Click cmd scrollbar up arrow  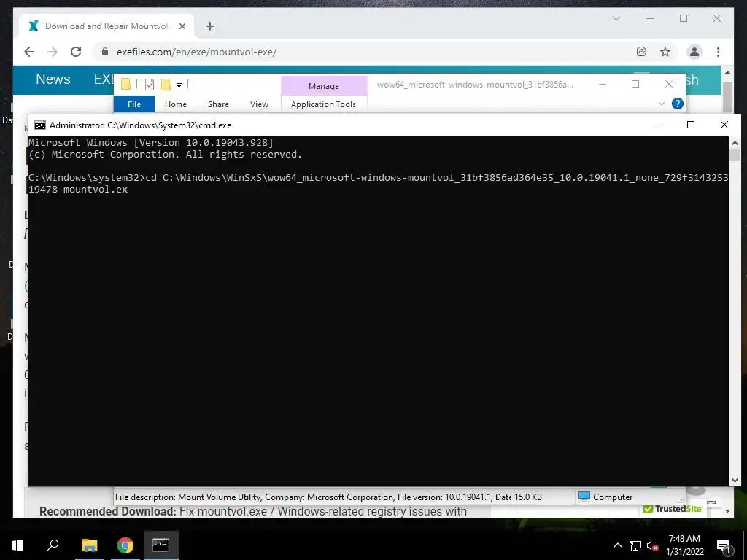tap(735, 142)
